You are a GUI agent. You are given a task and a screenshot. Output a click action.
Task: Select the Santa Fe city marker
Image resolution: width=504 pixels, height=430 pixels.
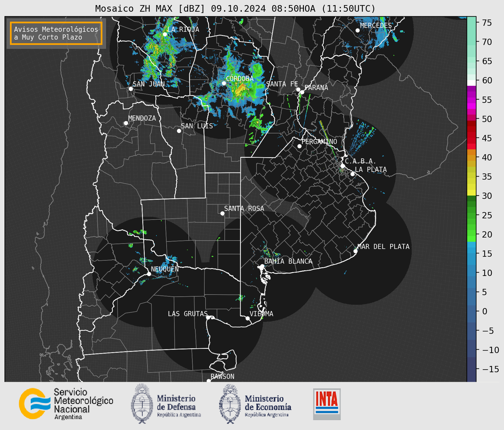298,89
